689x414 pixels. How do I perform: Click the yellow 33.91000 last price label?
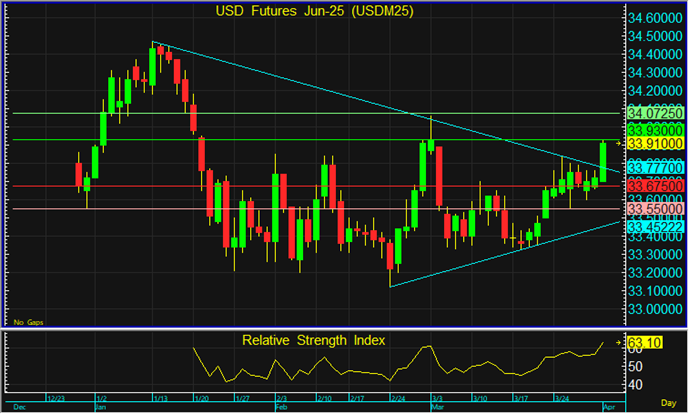pos(655,144)
